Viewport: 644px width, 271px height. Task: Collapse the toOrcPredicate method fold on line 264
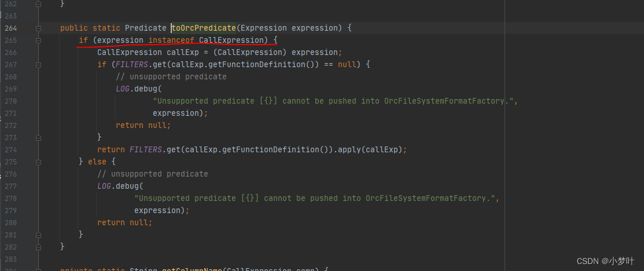pyautogui.click(x=38, y=28)
